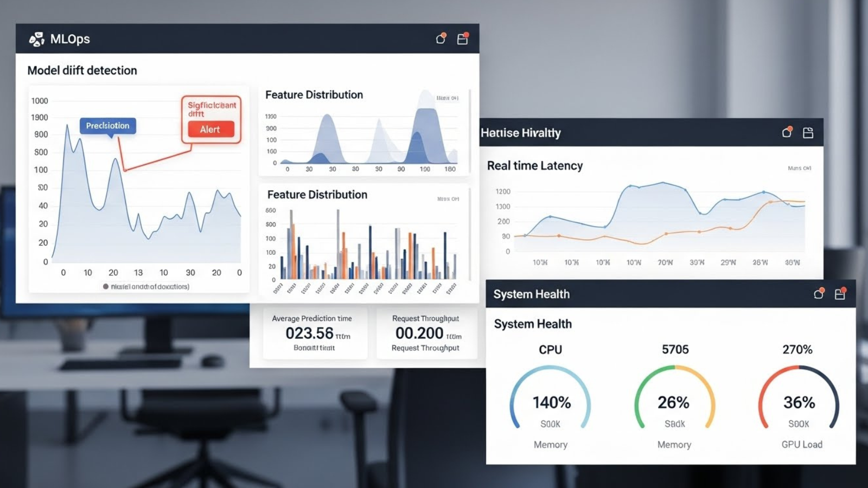
Task: Click the clipboard icon in the MLOps header
Action: click(462, 38)
